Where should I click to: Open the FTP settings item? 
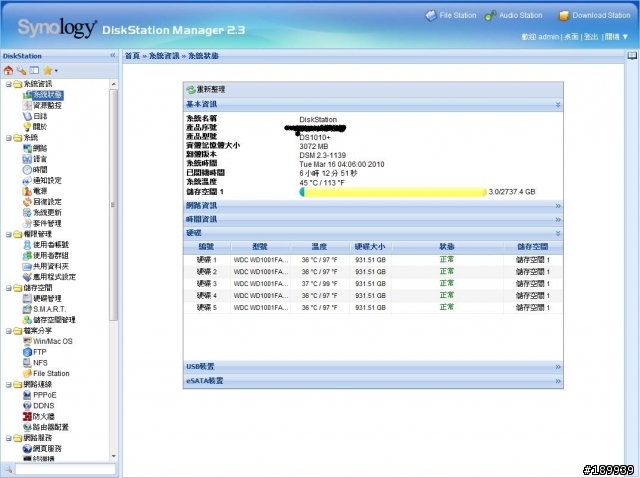35,352
